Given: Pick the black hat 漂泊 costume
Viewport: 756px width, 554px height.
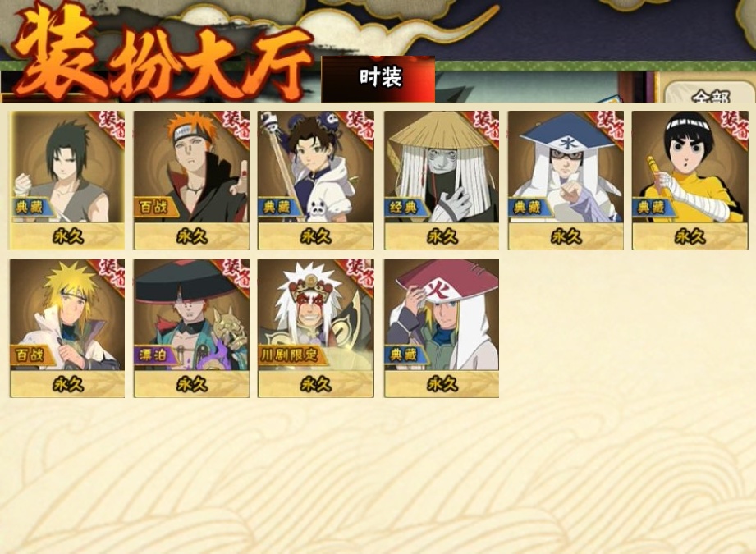Looking at the screenshot, I should point(191,327).
